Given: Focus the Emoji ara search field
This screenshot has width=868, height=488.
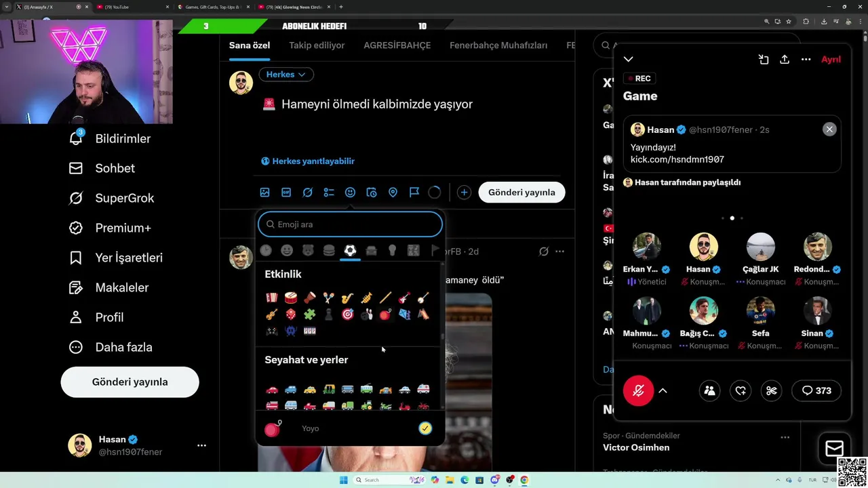Looking at the screenshot, I should click(x=350, y=224).
